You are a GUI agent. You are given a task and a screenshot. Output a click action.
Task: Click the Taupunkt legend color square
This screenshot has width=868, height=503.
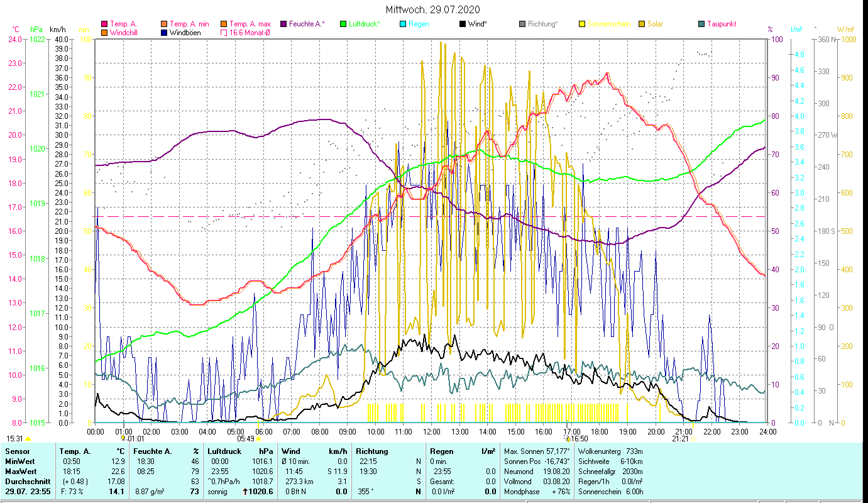coord(701,24)
